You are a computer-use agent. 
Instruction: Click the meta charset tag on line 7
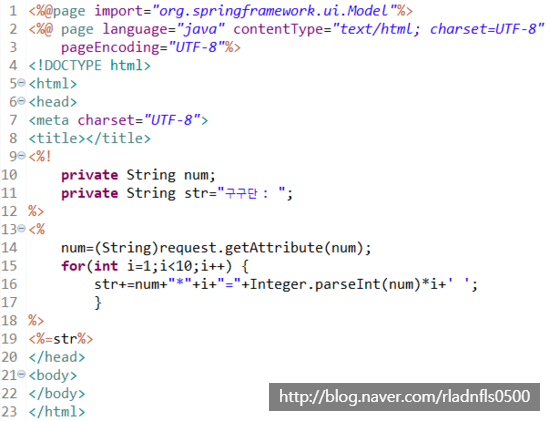click(118, 120)
